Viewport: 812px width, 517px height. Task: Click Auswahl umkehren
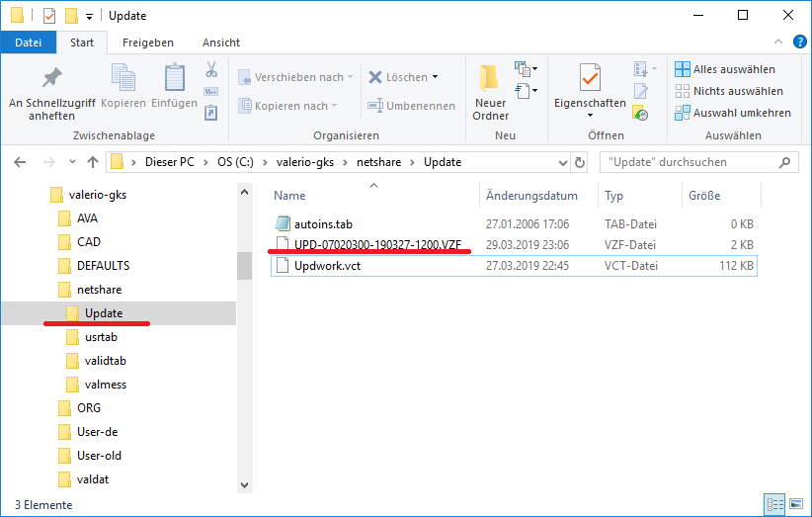(732, 113)
